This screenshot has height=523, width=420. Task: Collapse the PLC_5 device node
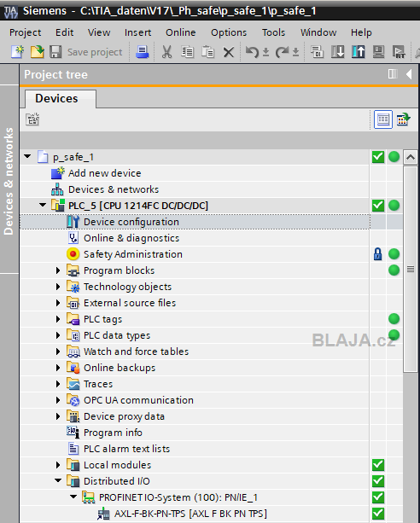[43, 205]
